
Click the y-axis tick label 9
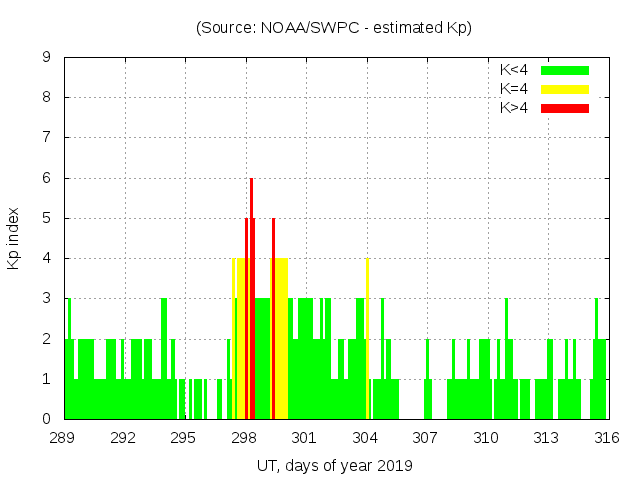(47, 58)
